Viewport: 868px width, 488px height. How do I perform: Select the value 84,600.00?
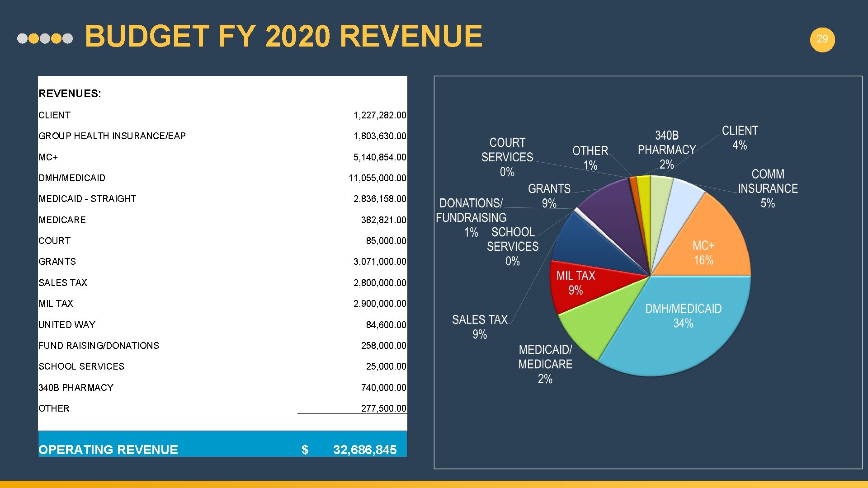click(x=386, y=325)
